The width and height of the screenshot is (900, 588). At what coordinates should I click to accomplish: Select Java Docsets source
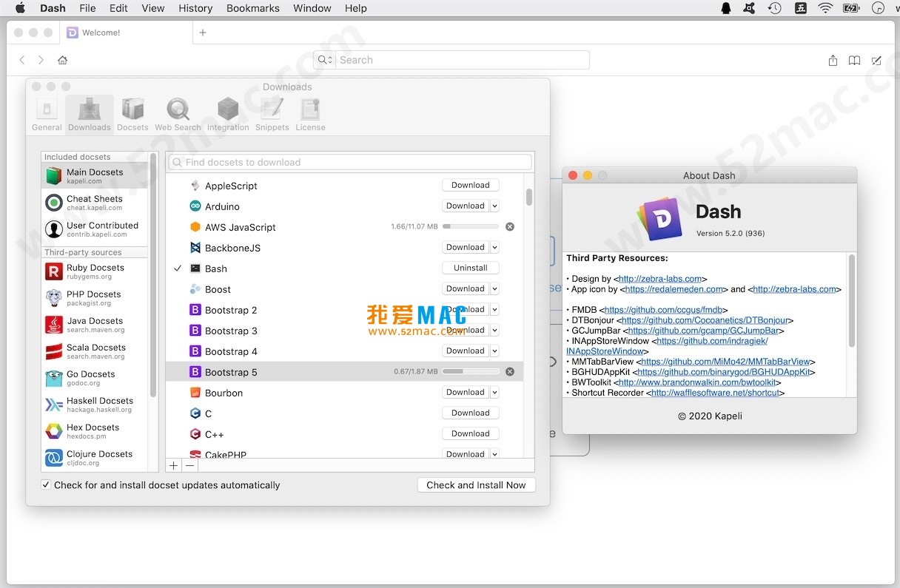point(95,325)
